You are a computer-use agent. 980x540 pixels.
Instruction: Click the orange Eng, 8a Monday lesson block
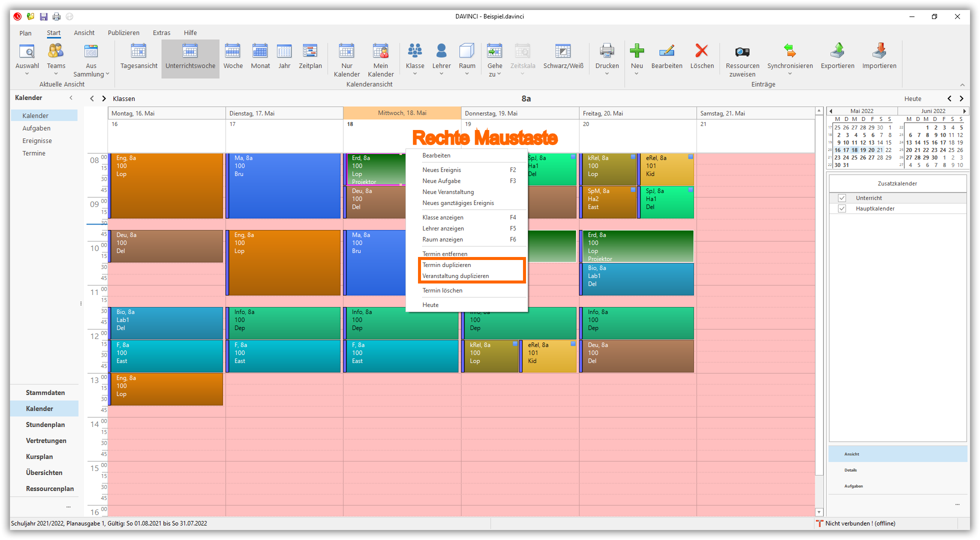pyautogui.click(x=166, y=185)
